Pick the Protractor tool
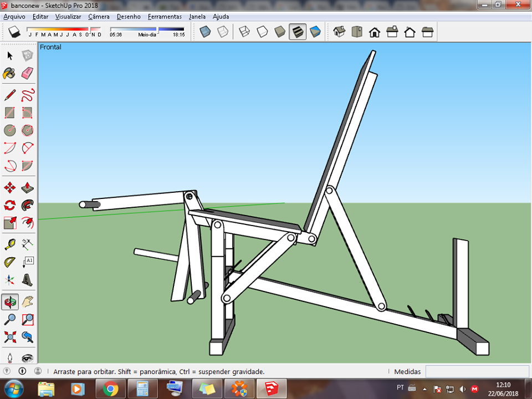This screenshot has height=399, width=532. coord(10,262)
